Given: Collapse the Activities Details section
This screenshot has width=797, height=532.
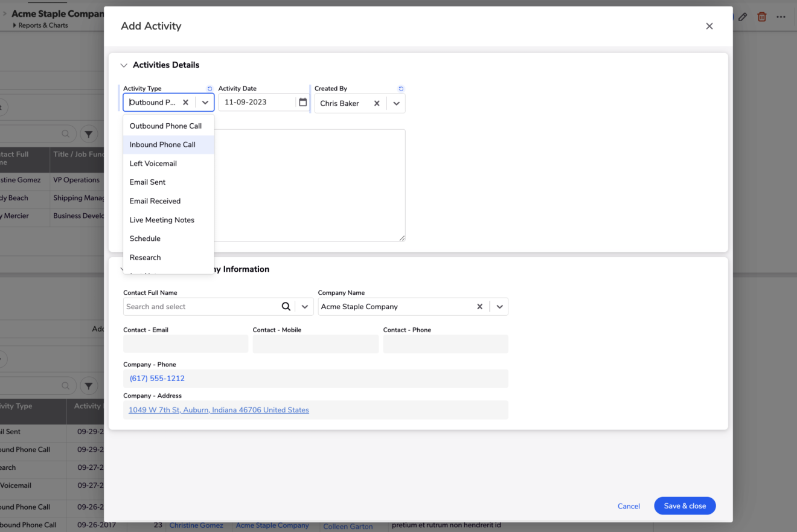Looking at the screenshot, I should pyautogui.click(x=124, y=65).
